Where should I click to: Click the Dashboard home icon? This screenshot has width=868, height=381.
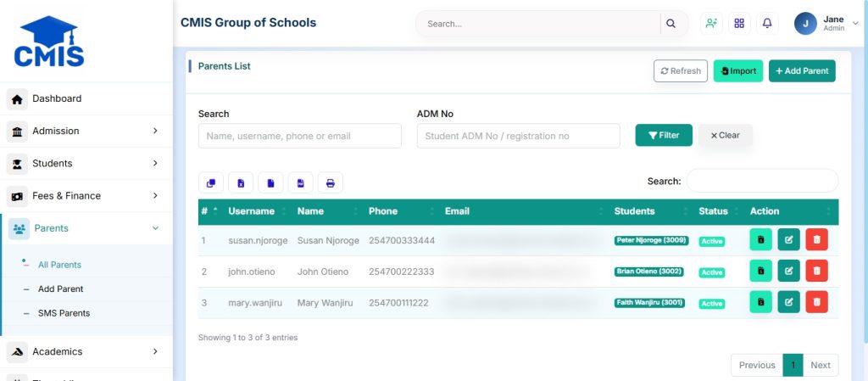17,99
